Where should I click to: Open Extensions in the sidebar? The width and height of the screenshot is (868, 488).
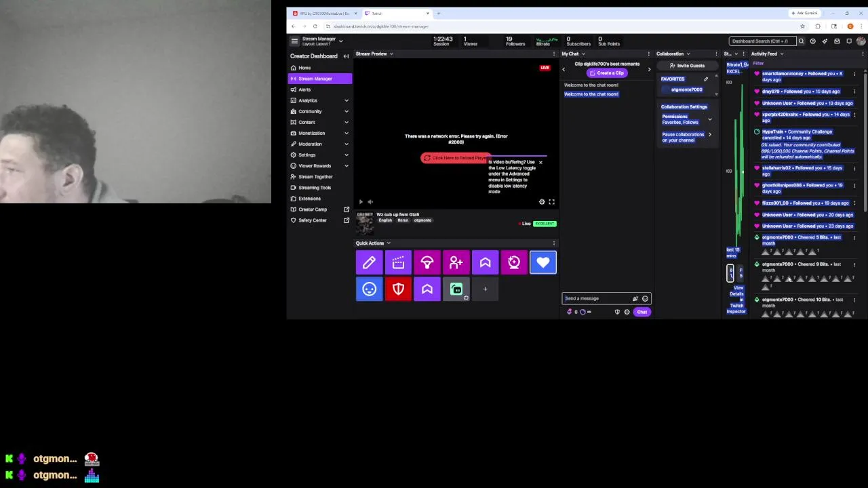point(319,198)
